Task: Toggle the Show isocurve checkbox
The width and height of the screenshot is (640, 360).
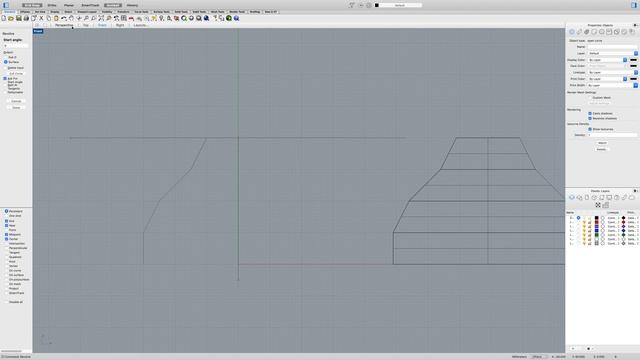Action: click(x=590, y=129)
